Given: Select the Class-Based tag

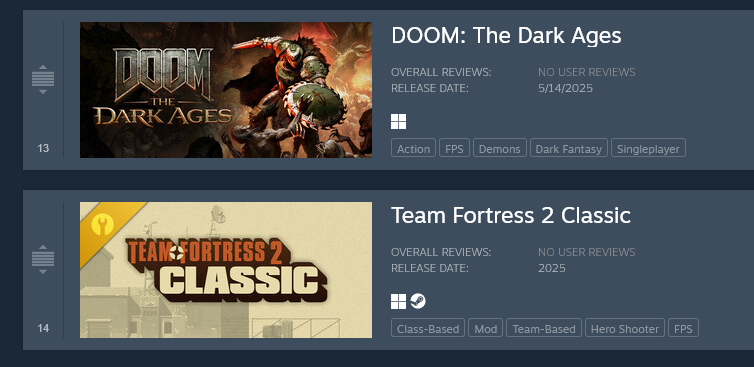Looking at the screenshot, I should click(428, 328).
